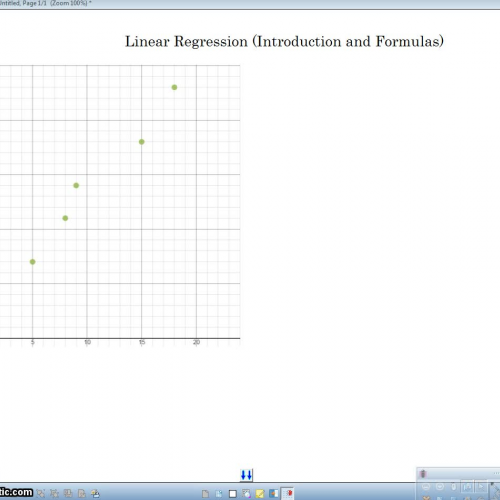
Task: Click the green data point at x equals 5
Action: 33,262
